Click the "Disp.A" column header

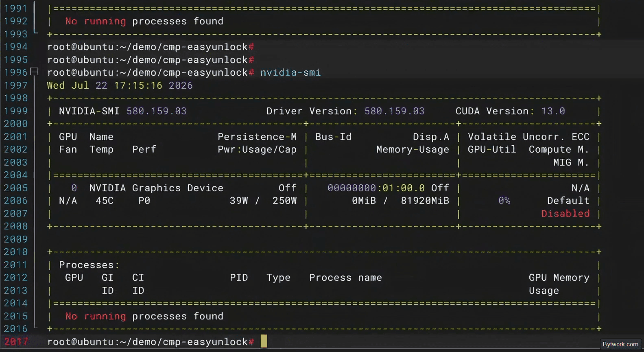(x=431, y=137)
